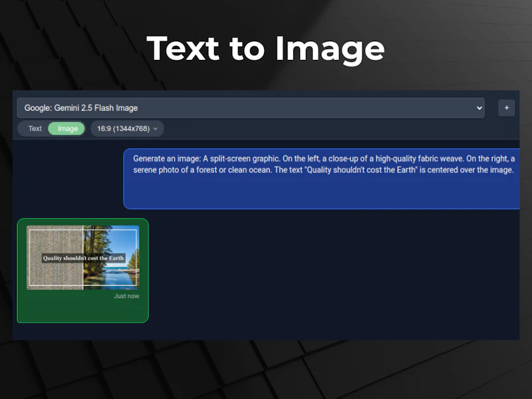Open the Gemini 2.5 Flash Image model dropdown
Screen dimensions: 532x399
coord(251,108)
